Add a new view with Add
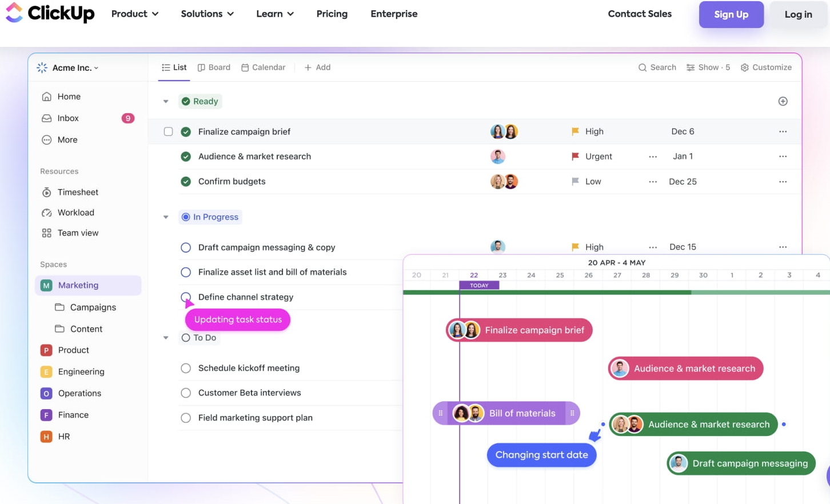The image size is (830, 504). pos(317,67)
